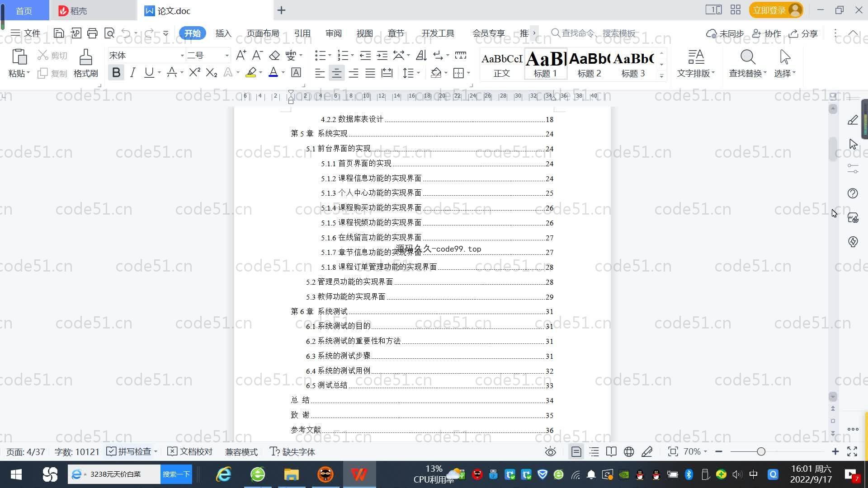Viewport: 868px width, 488px height.
Task: Open the References (引用) tab
Action: tap(302, 33)
